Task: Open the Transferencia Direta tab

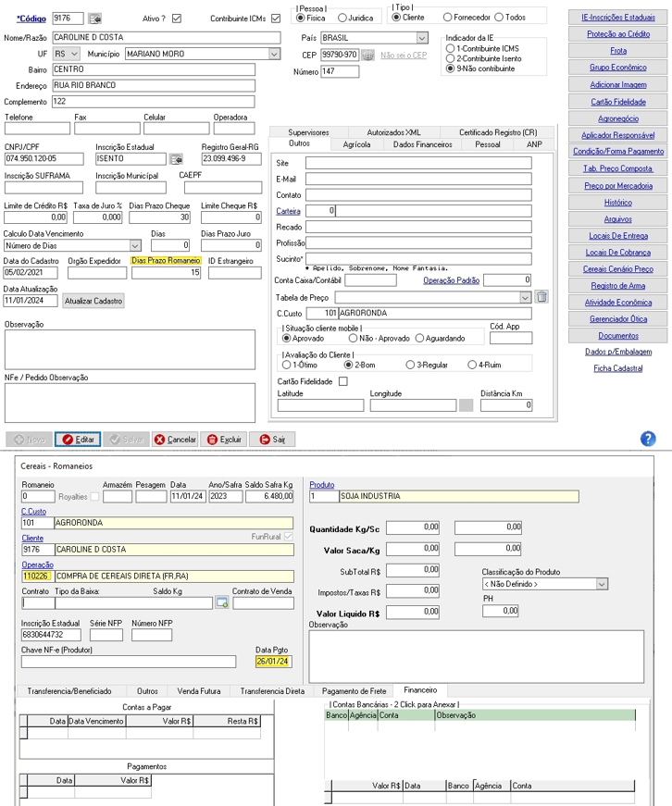Action: point(272,691)
